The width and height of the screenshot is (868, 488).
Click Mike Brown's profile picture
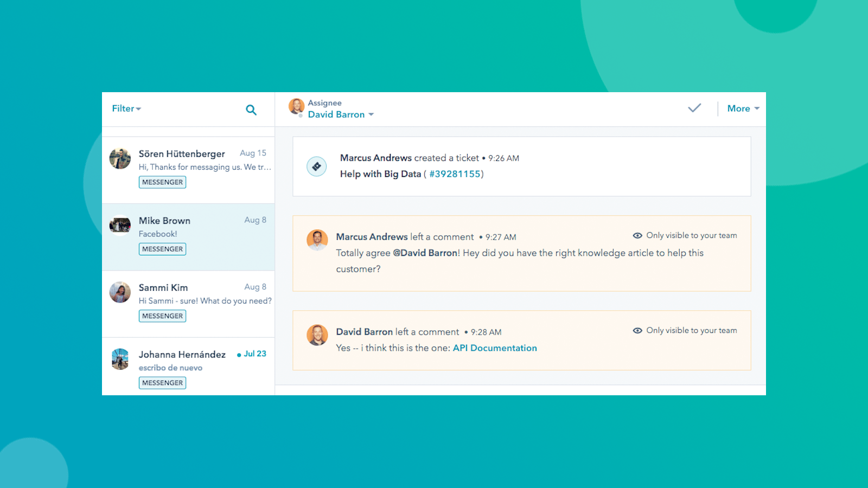click(x=120, y=225)
